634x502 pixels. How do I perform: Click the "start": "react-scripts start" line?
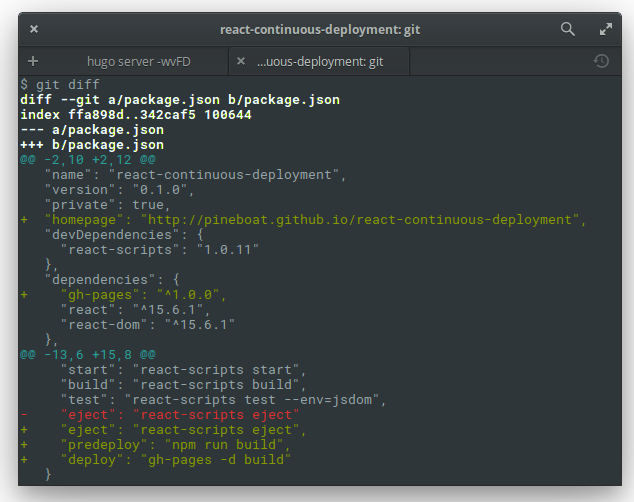(x=183, y=369)
